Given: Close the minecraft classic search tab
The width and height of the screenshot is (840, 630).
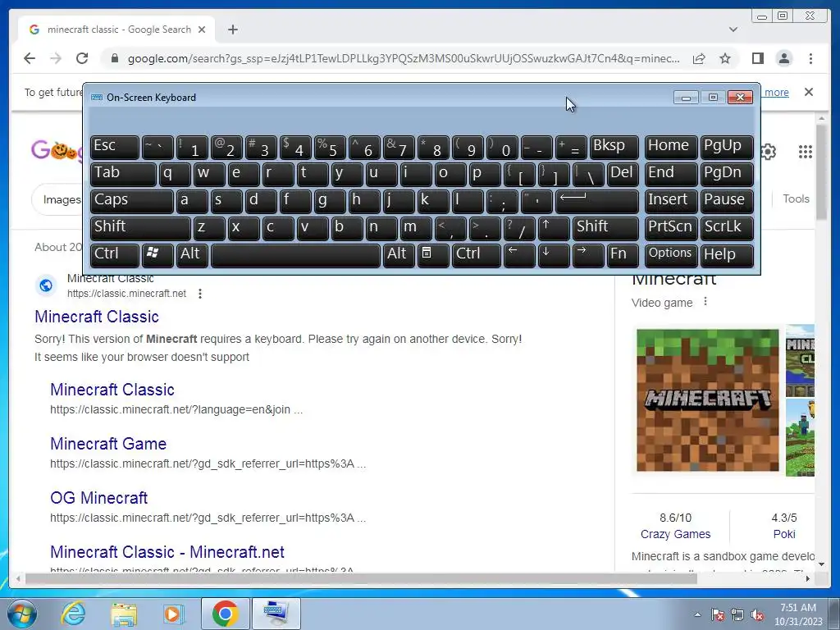Looking at the screenshot, I should point(202,30).
